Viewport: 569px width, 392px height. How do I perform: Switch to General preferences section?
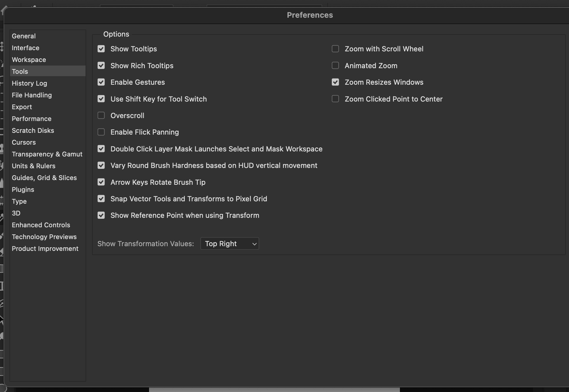(24, 36)
